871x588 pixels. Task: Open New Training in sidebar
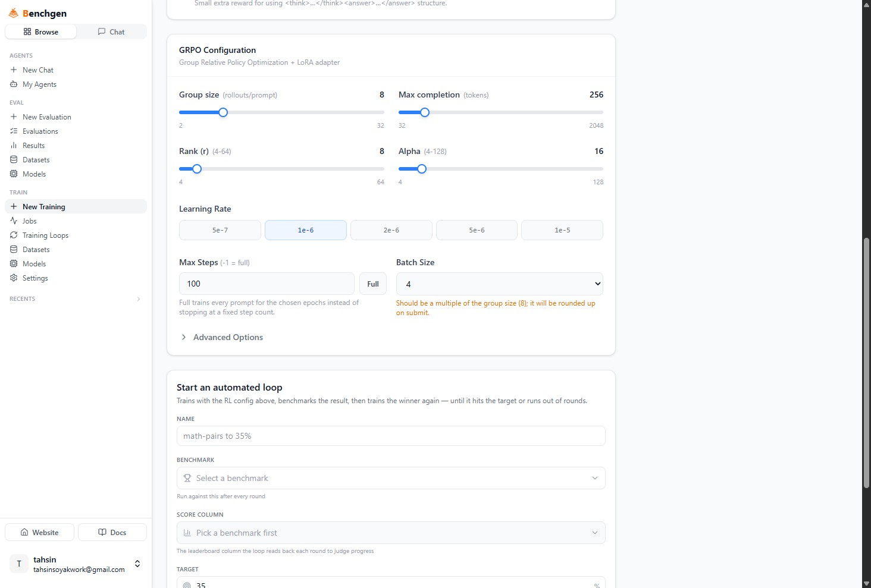76,206
